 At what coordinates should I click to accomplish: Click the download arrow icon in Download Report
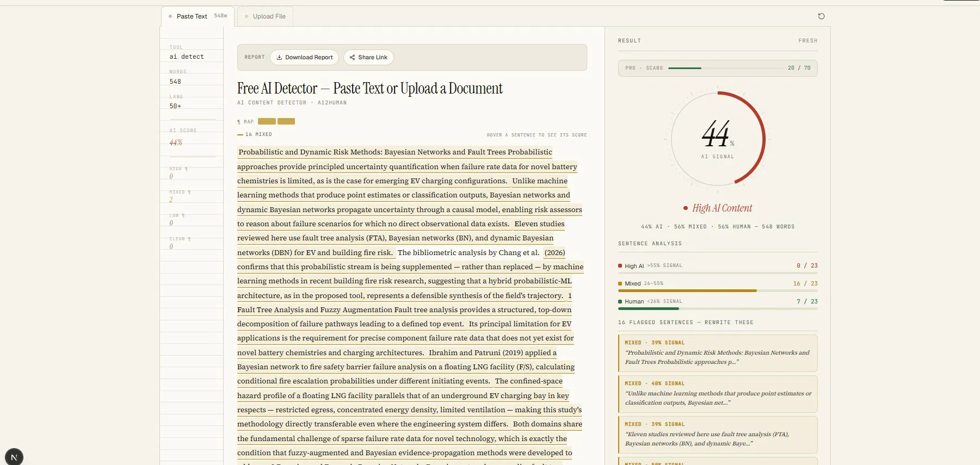[x=279, y=57]
